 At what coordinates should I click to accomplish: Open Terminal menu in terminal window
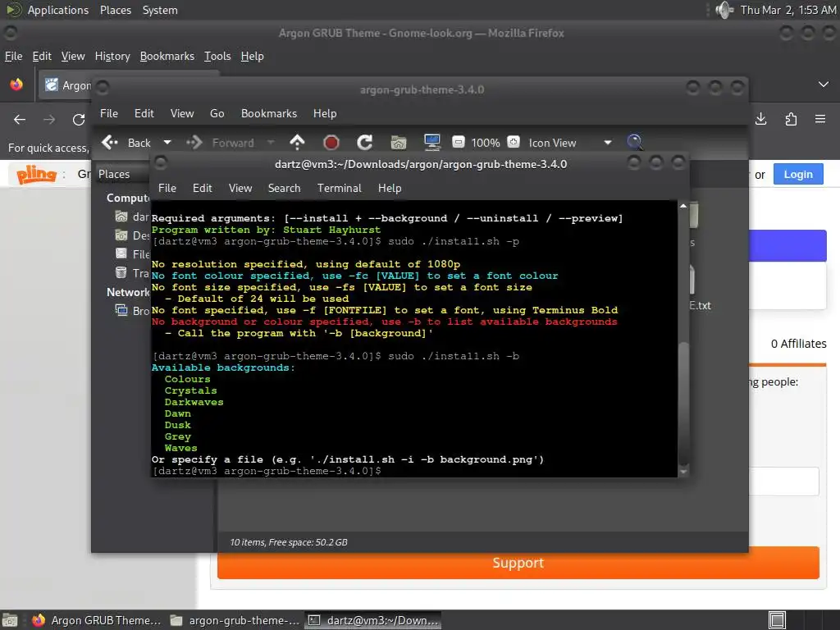pos(339,188)
